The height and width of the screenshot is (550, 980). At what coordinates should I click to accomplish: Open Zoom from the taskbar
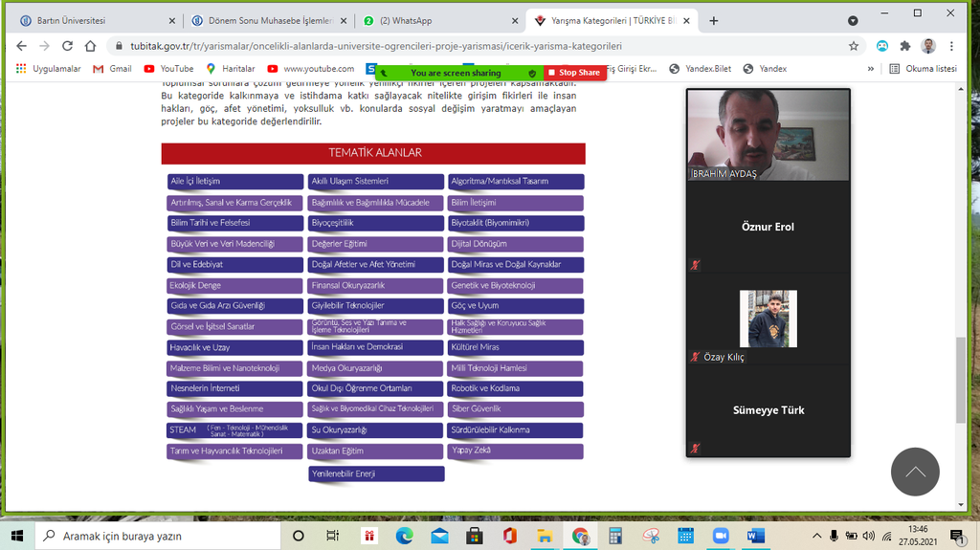pos(720,536)
